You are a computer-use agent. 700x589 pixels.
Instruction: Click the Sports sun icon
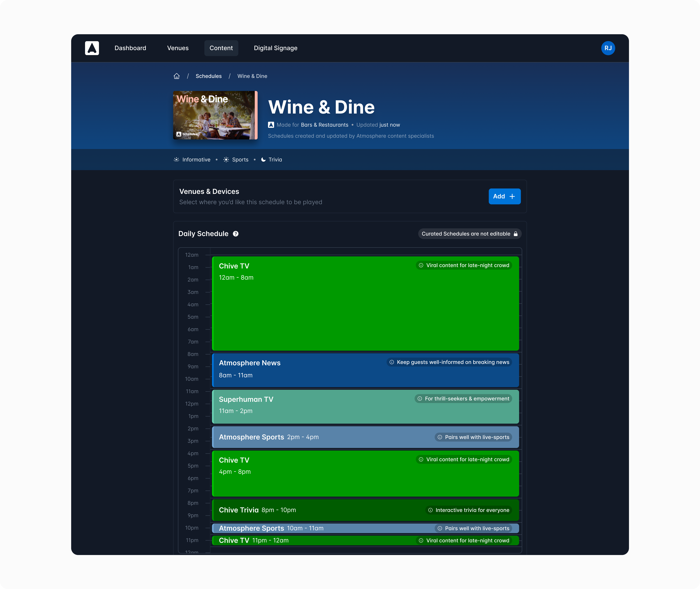(x=226, y=160)
